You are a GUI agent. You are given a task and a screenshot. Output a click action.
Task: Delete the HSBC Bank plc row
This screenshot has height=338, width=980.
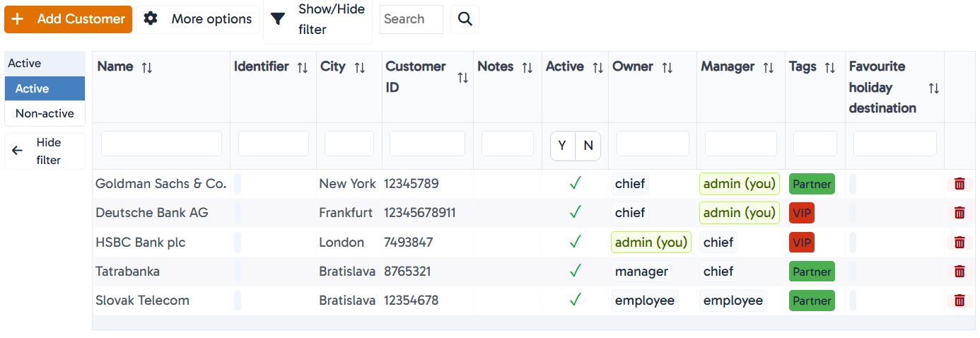point(959,243)
